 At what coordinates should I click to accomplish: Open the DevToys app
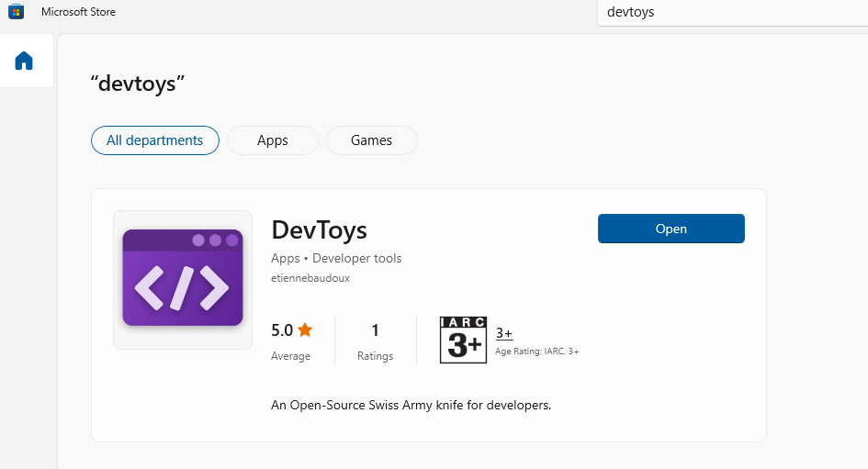[671, 229]
